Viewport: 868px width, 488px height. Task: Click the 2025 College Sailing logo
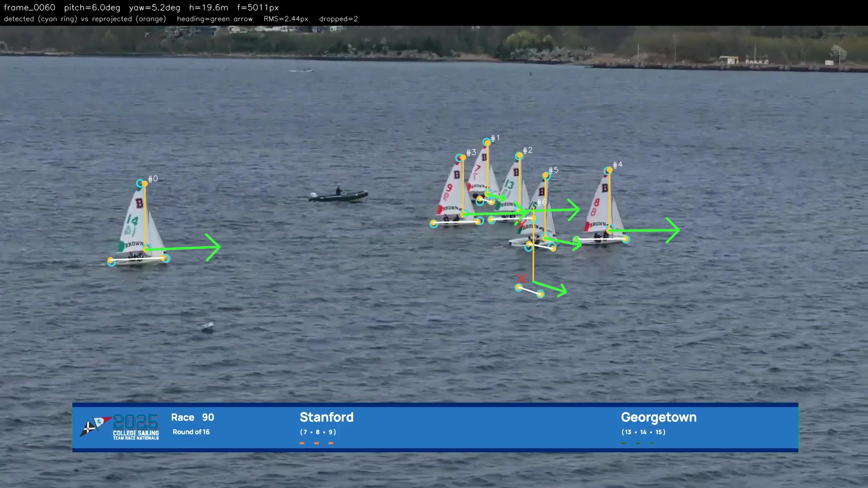pos(120,427)
